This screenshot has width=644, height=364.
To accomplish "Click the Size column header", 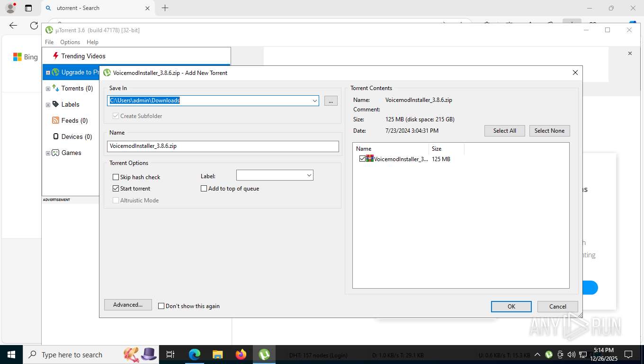I will coord(447,149).
